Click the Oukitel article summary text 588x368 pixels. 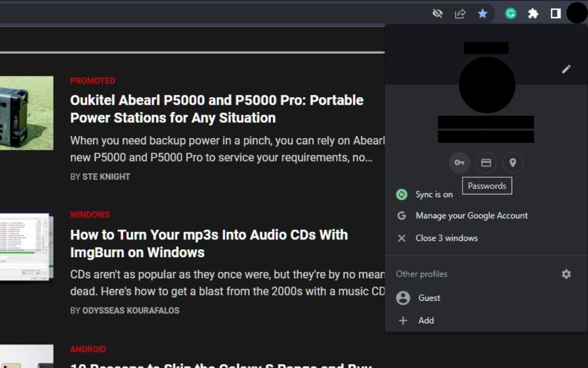[227, 149]
